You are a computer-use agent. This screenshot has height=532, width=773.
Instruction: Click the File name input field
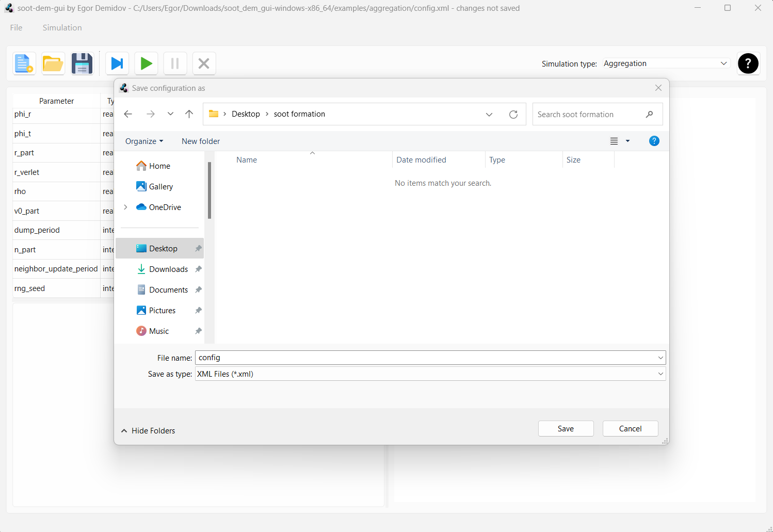(426, 358)
